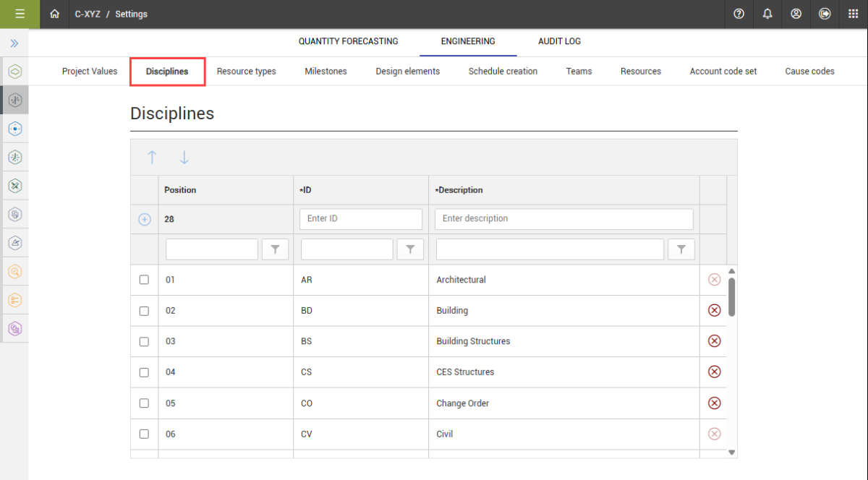The image size is (868, 480).
Task: Open the user profile icon
Action: coord(796,14)
